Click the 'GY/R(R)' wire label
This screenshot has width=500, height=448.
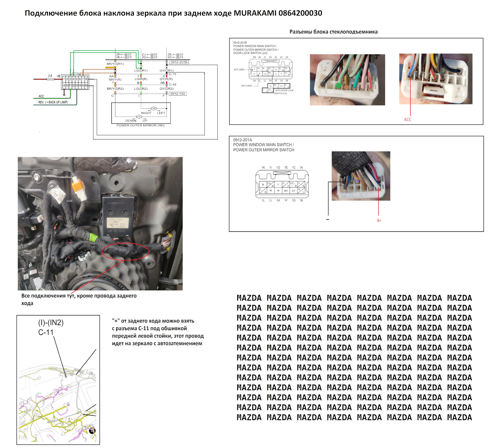tap(166, 79)
